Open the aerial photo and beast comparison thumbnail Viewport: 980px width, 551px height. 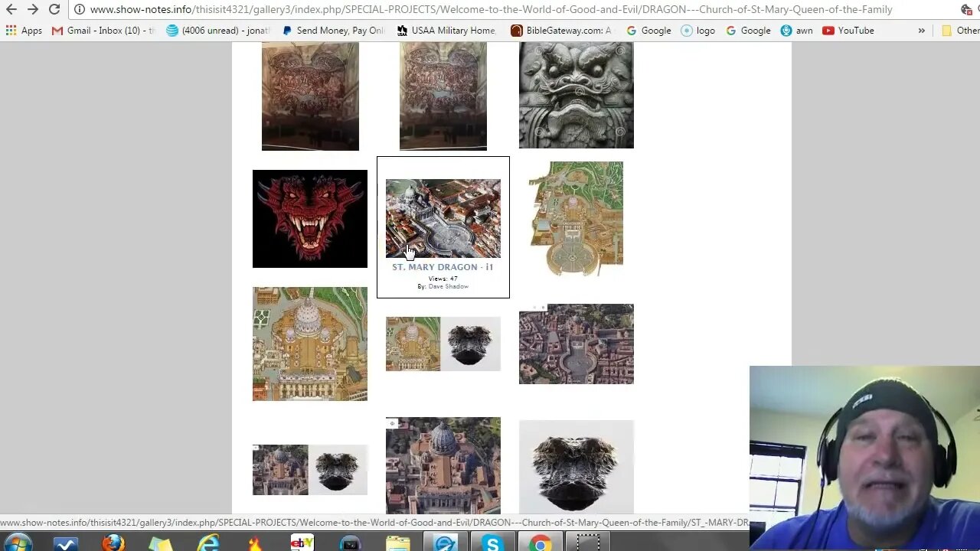[x=309, y=469]
